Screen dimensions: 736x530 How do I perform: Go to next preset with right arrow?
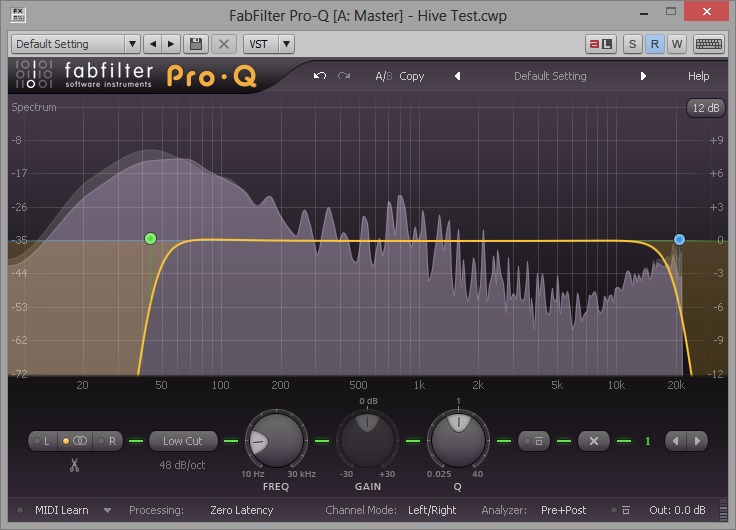643,76
